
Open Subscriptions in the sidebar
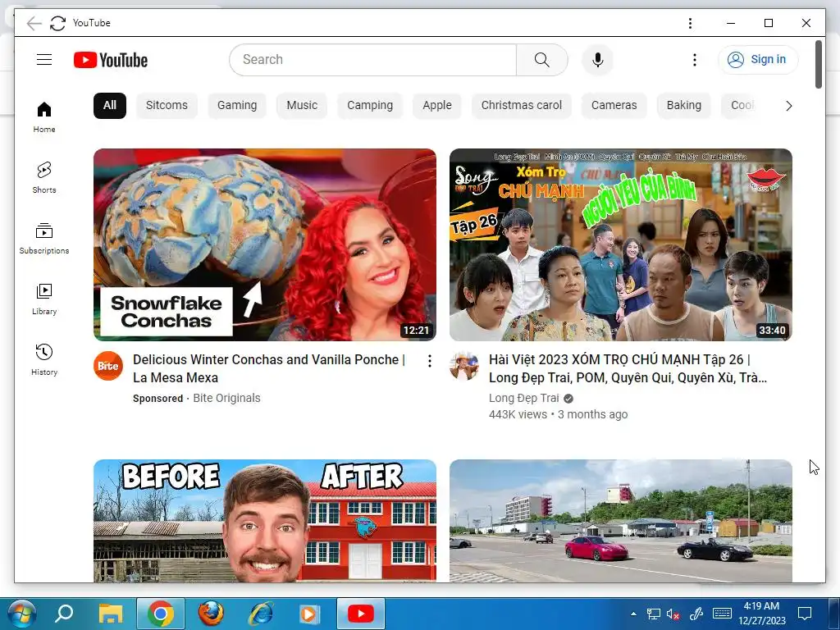point(44,238)
